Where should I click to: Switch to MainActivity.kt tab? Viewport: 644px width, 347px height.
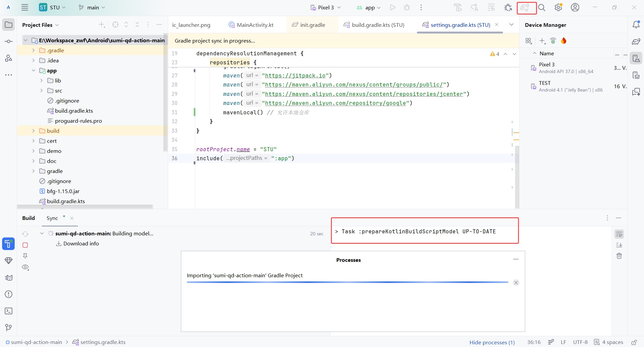251,25
